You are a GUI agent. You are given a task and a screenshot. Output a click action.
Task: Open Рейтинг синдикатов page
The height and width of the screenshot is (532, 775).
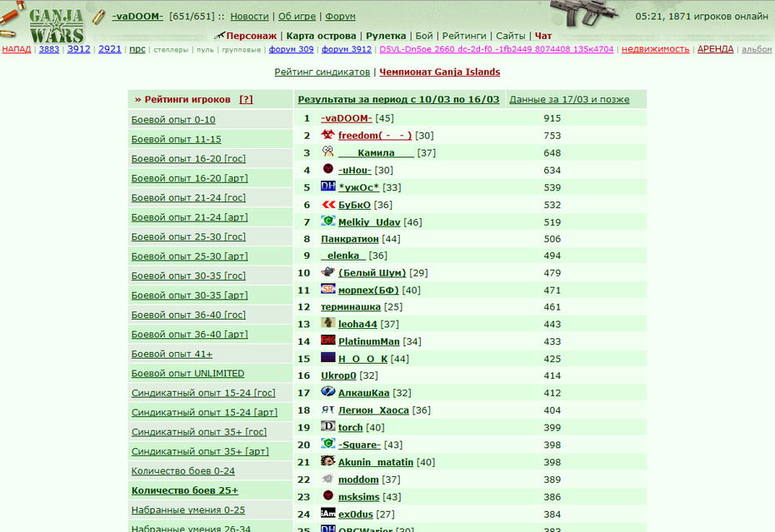[322, 72]
